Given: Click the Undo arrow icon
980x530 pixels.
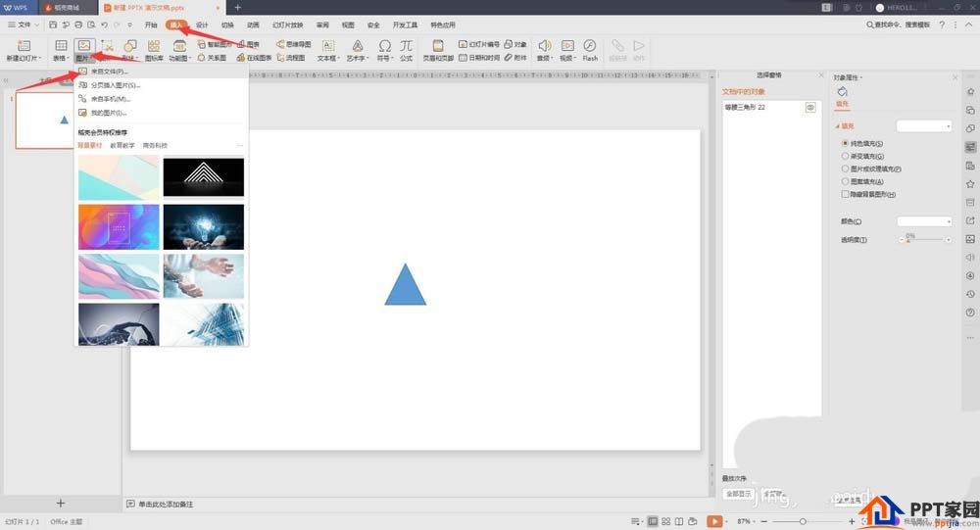Looking at the screenshot, I should 104,25.
